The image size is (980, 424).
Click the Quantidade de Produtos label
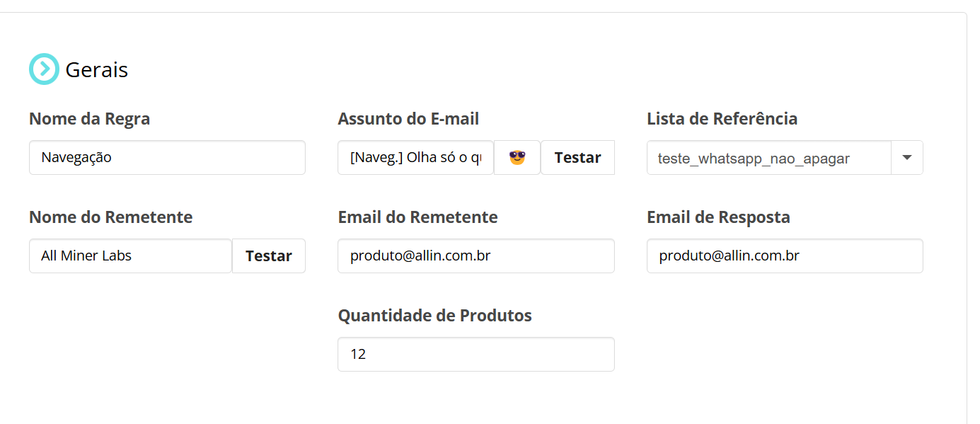(435, 315)
